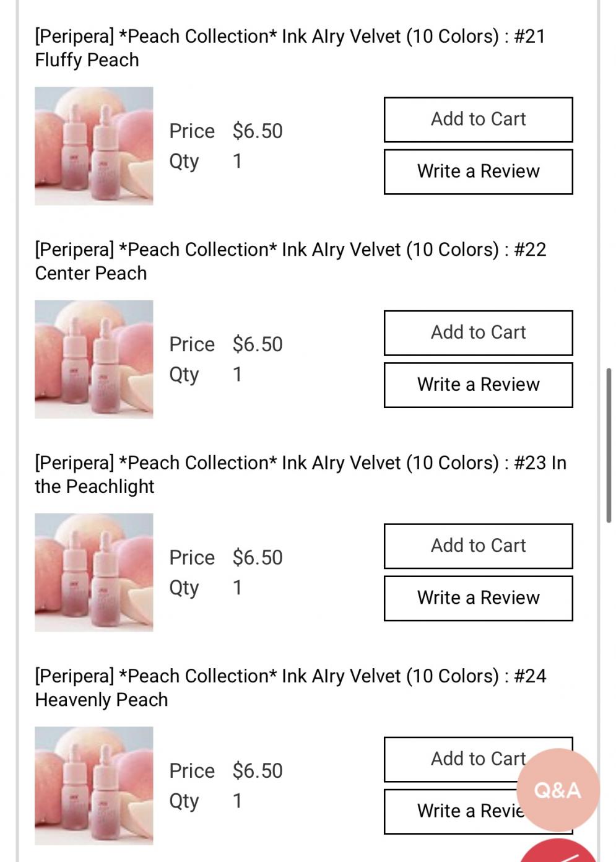Write a review for #21 Fluffy Peach
The width and height of the screenshot is (616, 862).
[x=478, y=172]
